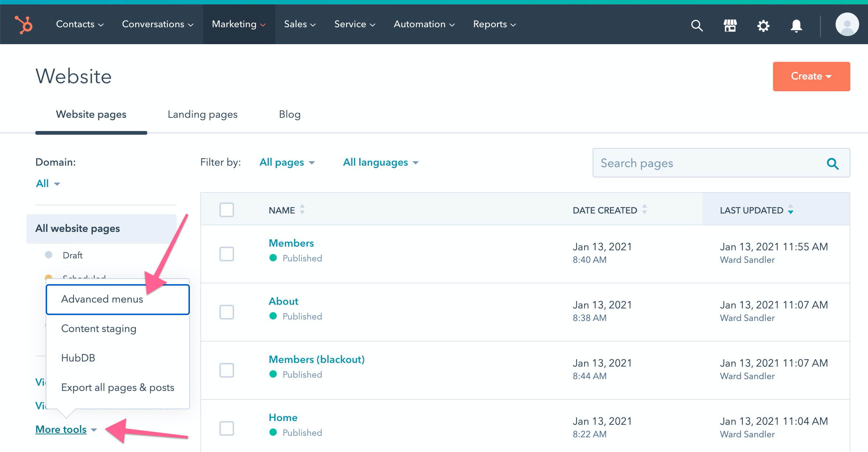Open the global search magnifier icon

[697, 25]
